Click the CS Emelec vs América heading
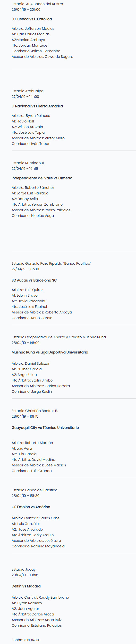 (x=31, y=507)
